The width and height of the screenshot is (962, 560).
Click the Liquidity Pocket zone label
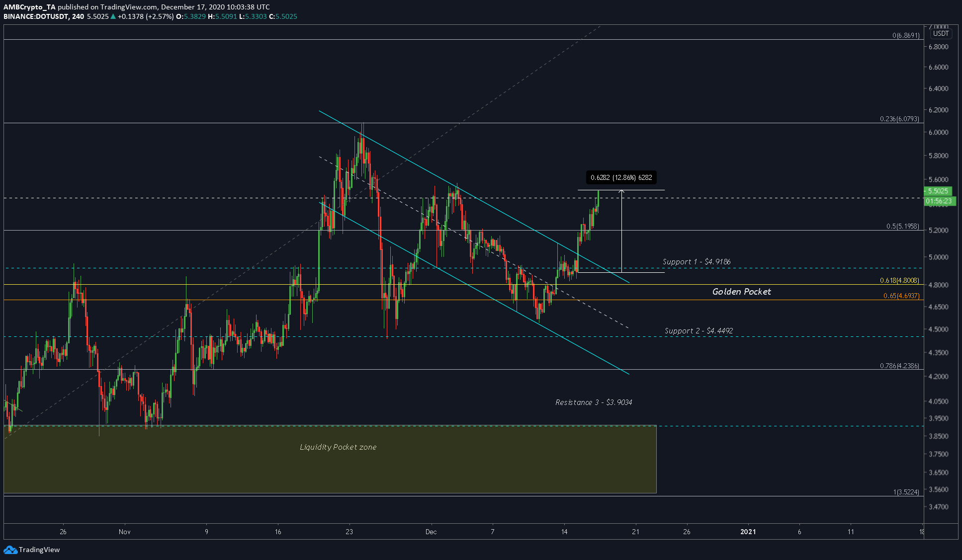[338, 447]
